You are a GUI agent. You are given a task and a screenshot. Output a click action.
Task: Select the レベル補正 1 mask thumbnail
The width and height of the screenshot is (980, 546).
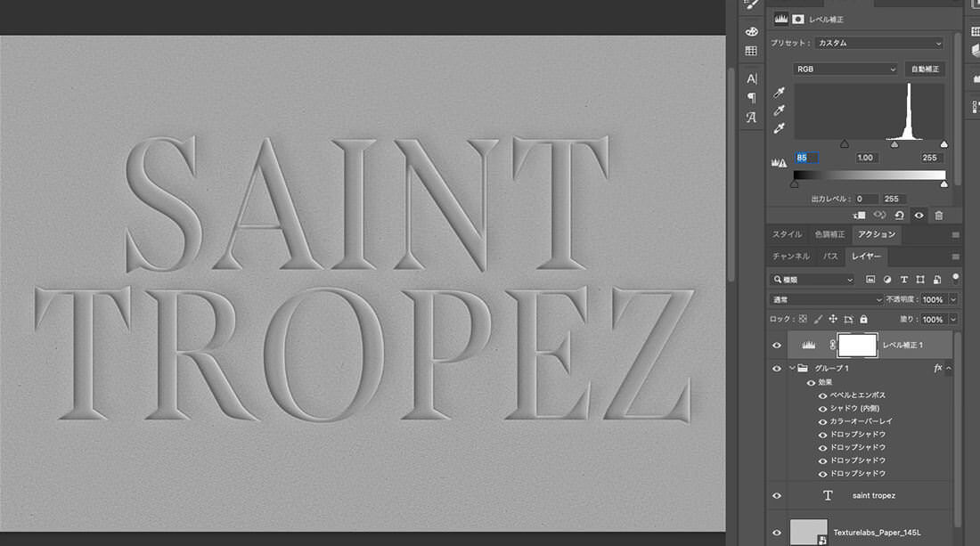(857, 345)
